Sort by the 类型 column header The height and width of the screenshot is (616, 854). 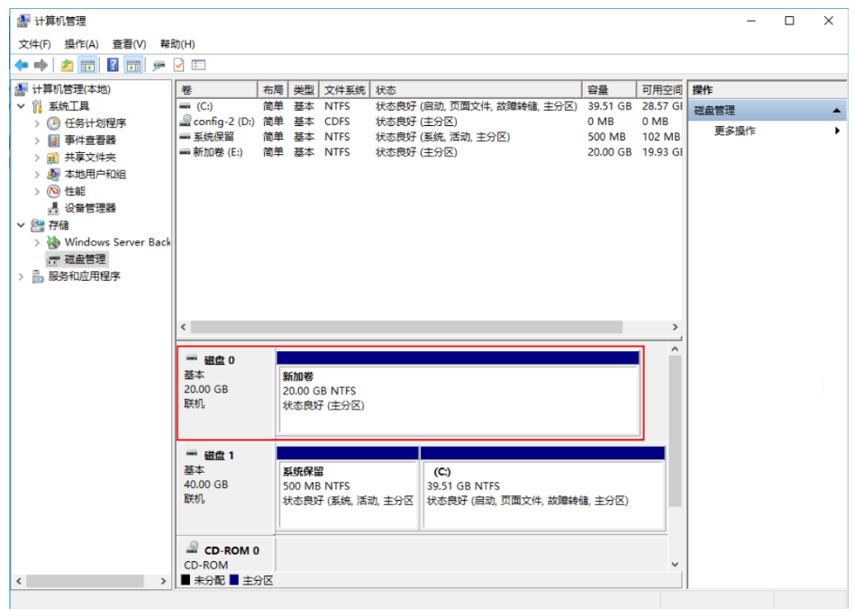tap(304, 90)
